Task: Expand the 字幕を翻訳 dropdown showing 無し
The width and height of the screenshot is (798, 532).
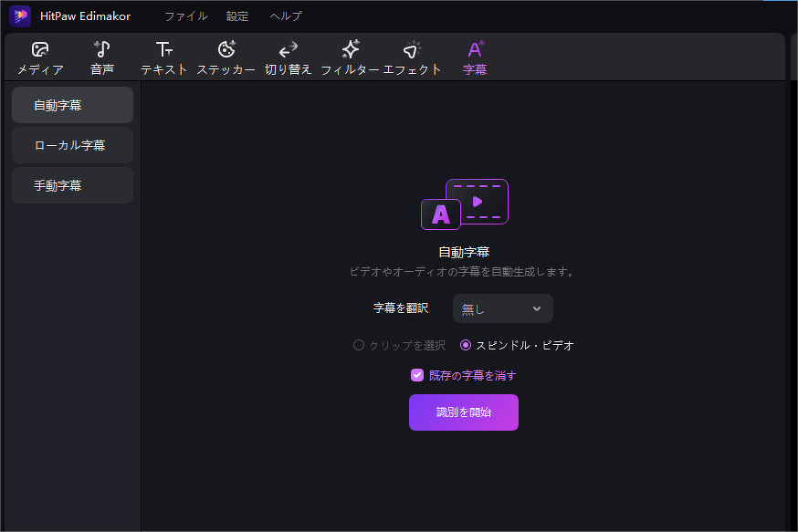Action: 503,308
